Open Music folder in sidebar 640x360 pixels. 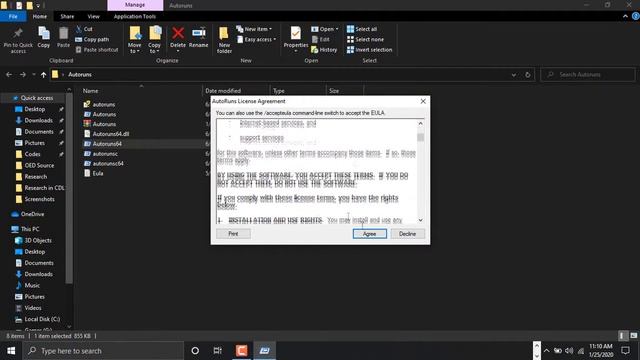point(32,285)
